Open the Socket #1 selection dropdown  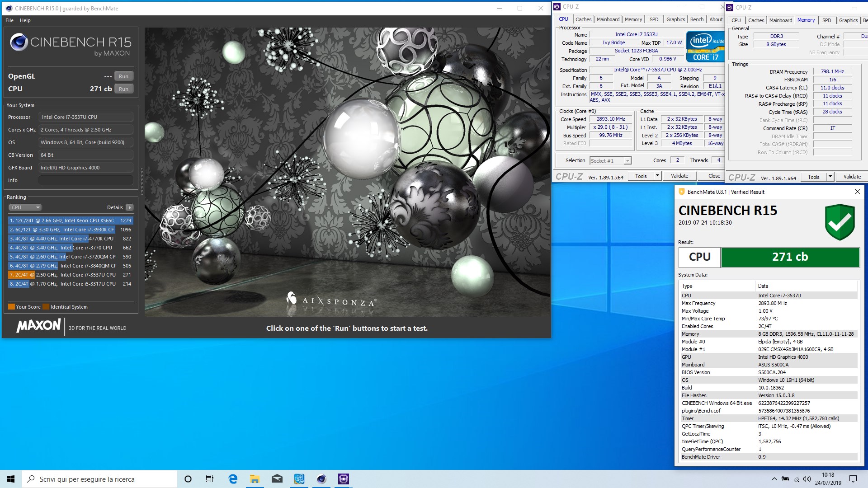(x=610, y=161)
